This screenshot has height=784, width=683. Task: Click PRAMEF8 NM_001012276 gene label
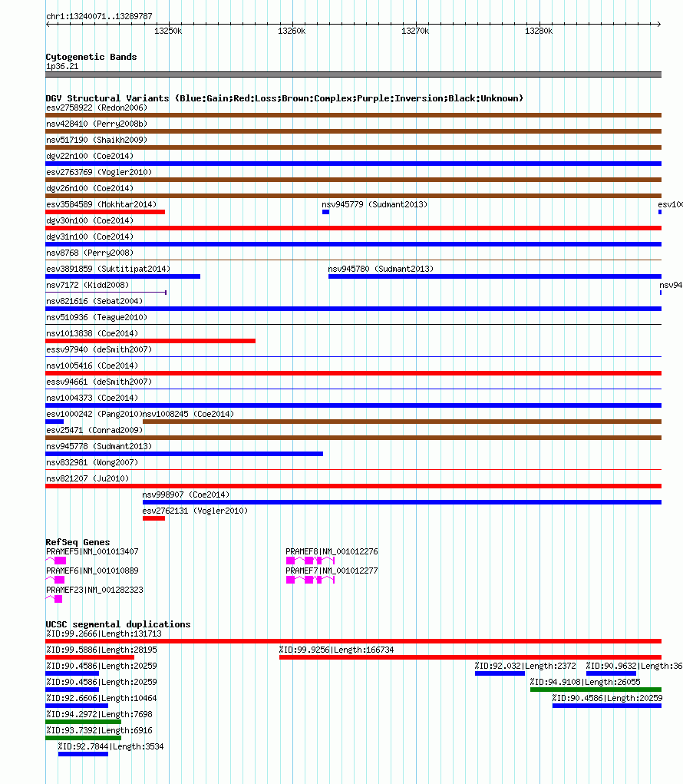click(x=332, y=551)
